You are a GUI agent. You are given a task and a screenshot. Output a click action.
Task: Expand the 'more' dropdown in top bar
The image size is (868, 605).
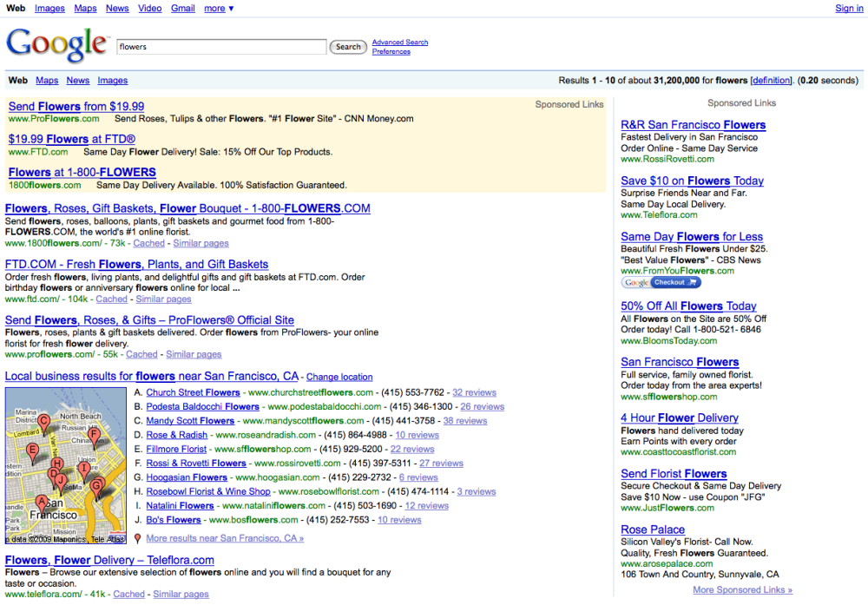[219, 9]
